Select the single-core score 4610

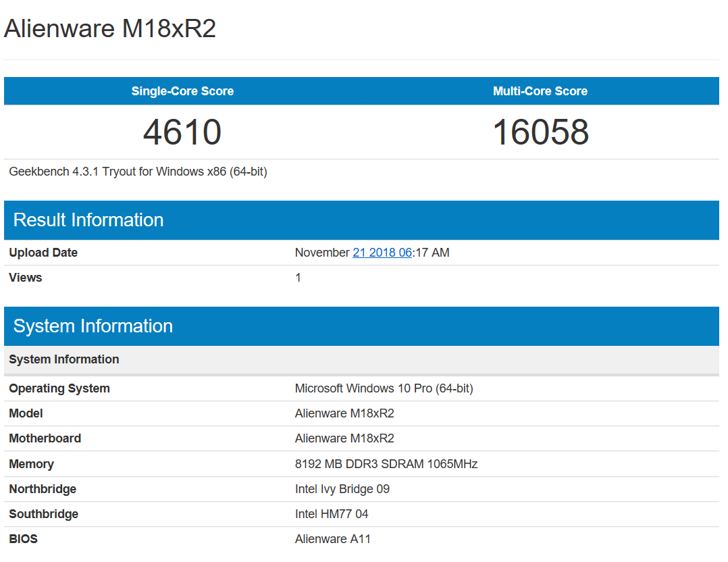182,132
